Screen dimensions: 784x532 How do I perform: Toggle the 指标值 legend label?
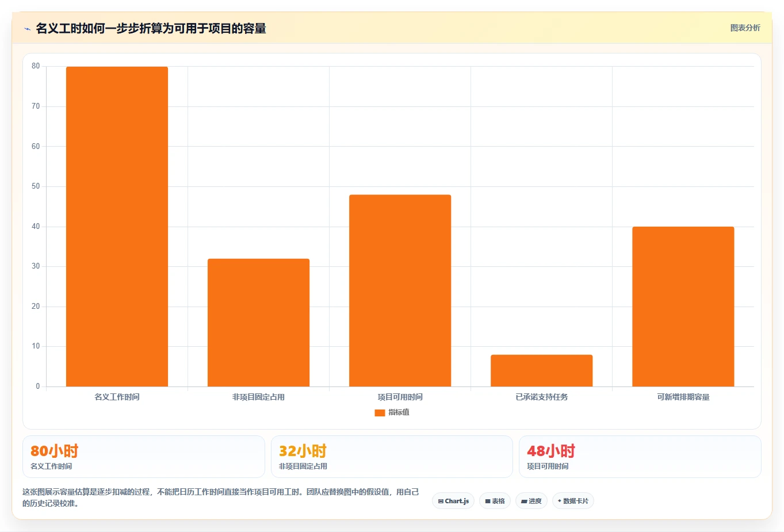(399, 413)
